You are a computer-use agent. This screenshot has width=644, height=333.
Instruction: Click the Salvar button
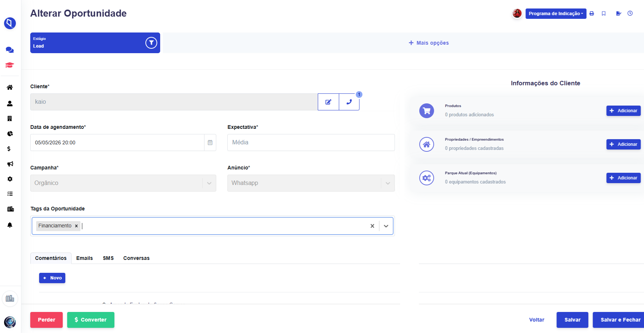coord(572,320)
